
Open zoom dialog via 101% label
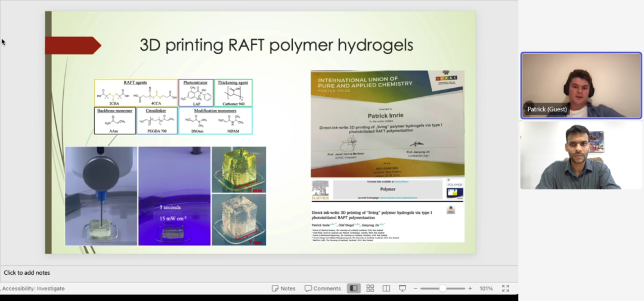click(x=486, y=288)
